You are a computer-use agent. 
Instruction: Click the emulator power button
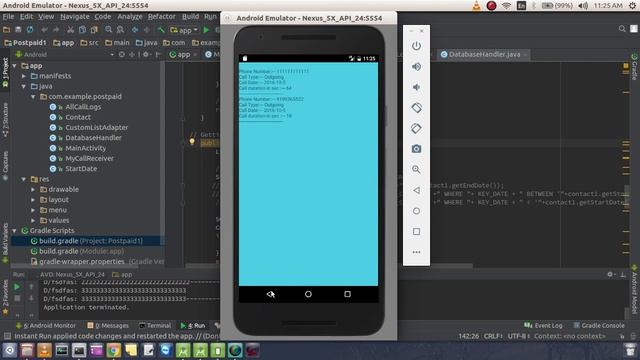click(416, 46)
